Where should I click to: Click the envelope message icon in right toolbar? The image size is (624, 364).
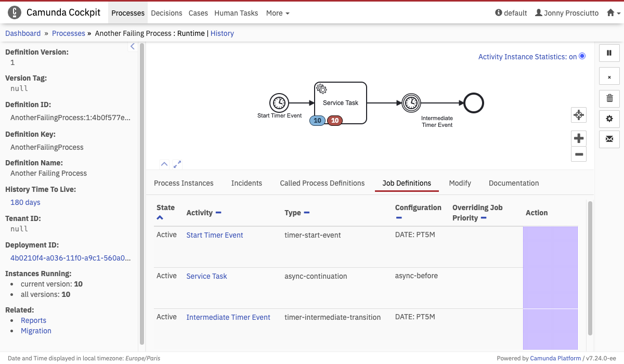click(x=609, y=139)
